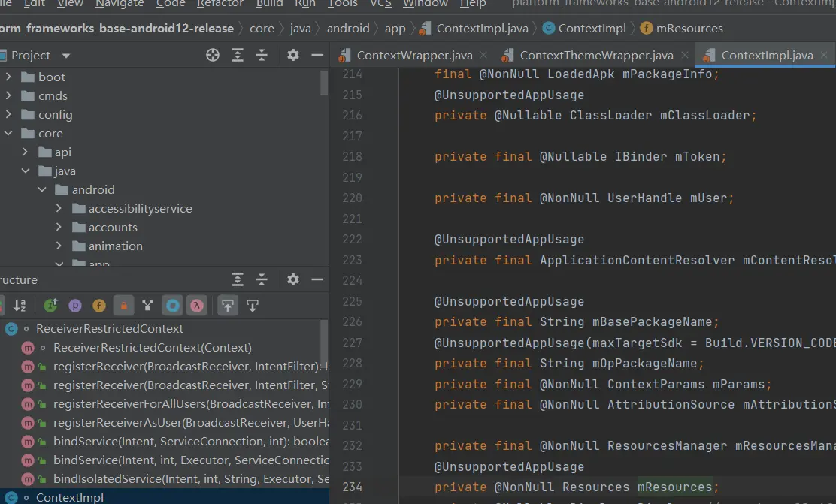Expand all in the Project panel
836x504 pixels.
coord(238,55)
